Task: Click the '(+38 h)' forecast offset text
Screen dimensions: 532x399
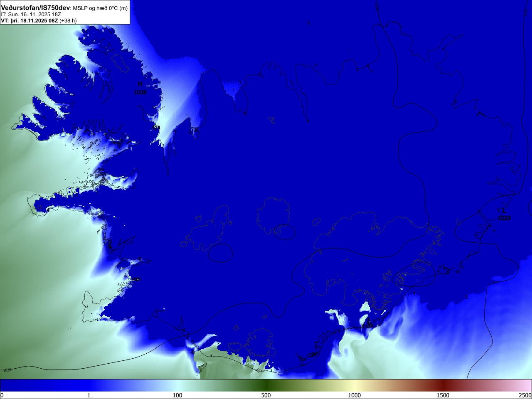Action: coord(68,20)
